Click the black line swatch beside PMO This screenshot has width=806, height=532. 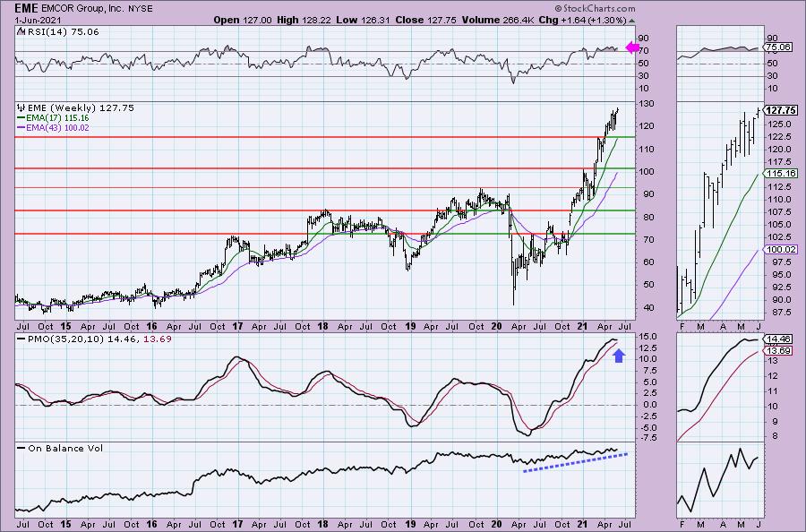[21, 339]
